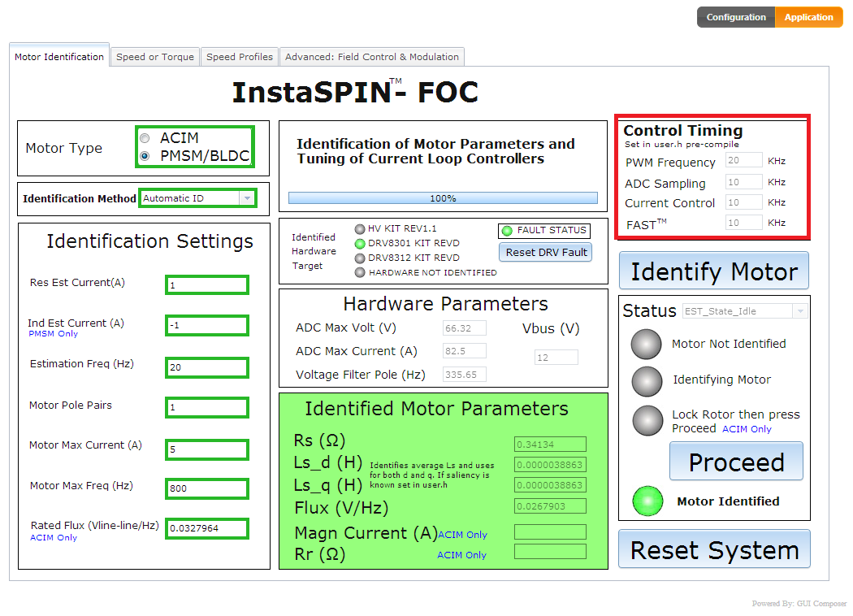Viewport: 853px width, 616px height.
Task: Click the Rated Flux input field
Action: pos(206,528)
